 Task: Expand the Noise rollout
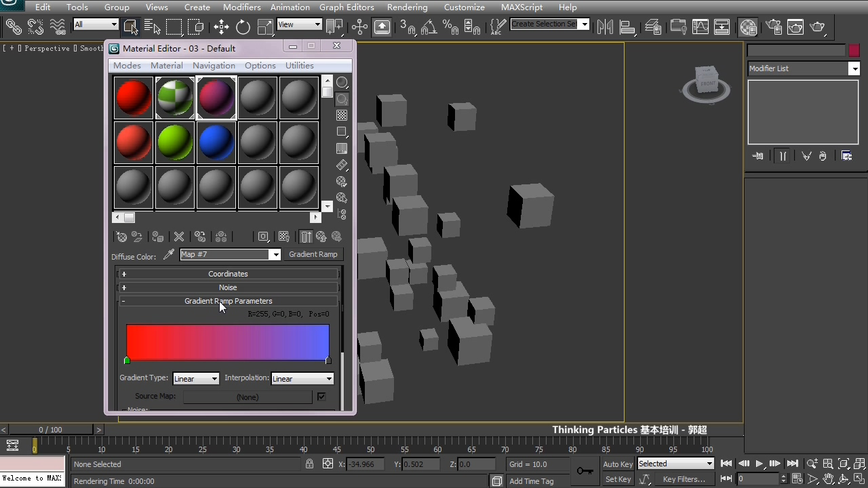[x=229, y=287]
